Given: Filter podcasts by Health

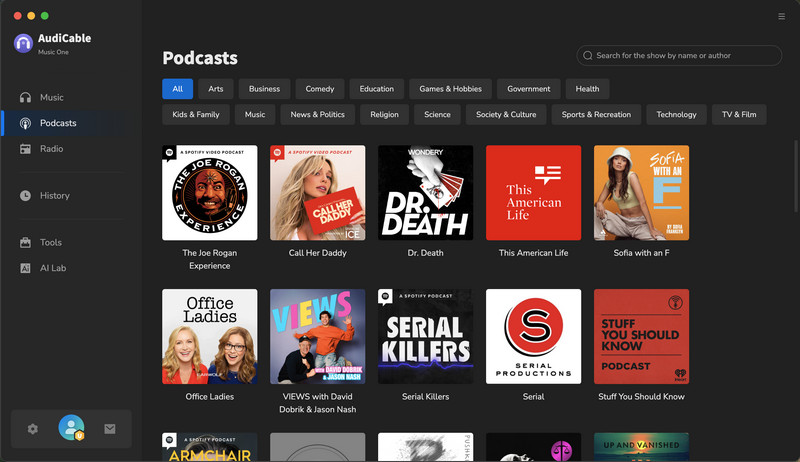Looking at the screenshot, I should click(587, 89).
